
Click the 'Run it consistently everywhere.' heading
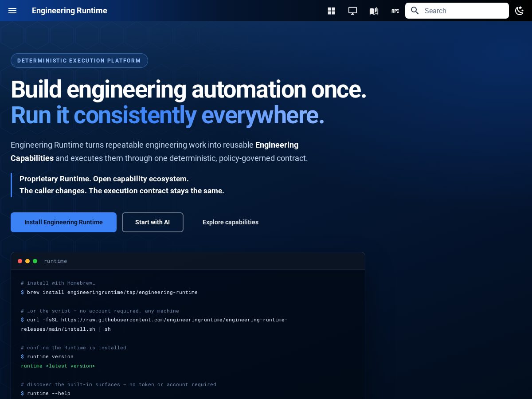point(168,115)
